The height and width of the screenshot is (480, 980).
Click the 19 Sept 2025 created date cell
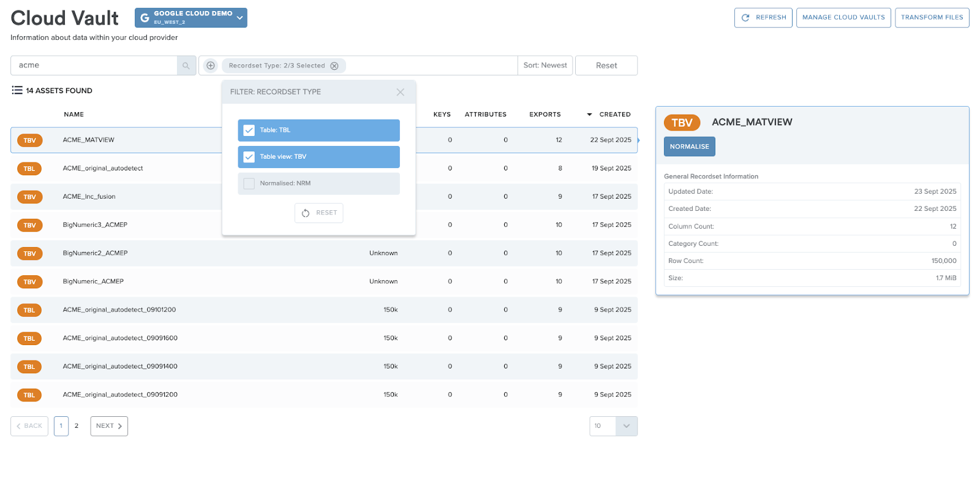611,169
